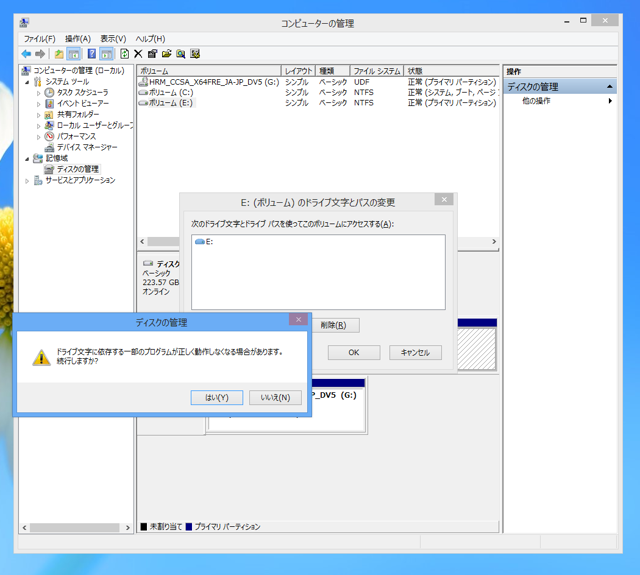Image resolution: width=640 pixels, height=575 pixels.
Task: Click the Up one level folder icon
Action: 59,54
